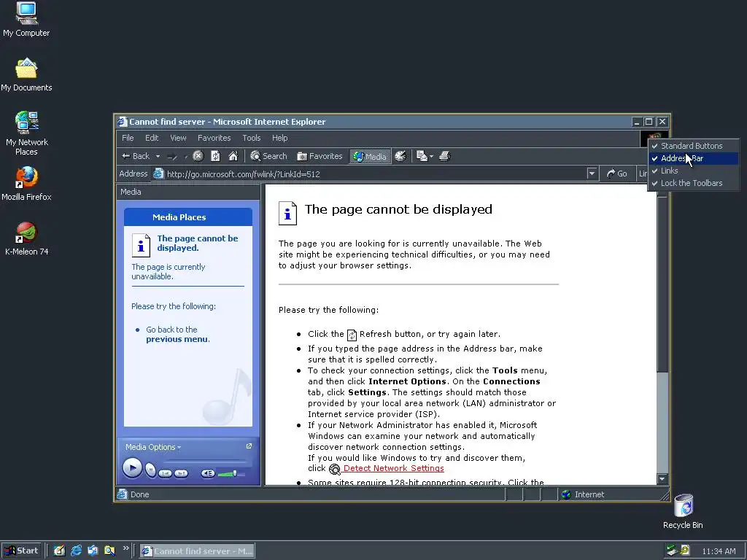Click the Mail toolbar icon

pos(422,156)
